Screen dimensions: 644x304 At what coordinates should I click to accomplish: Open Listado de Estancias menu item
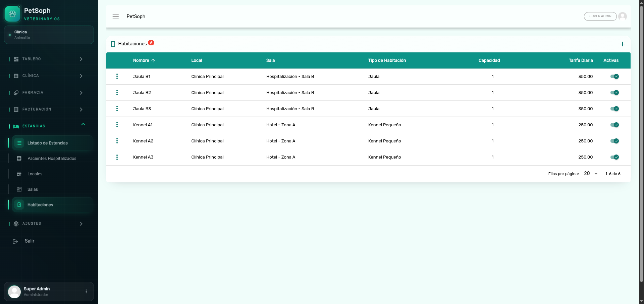point(52,143)
